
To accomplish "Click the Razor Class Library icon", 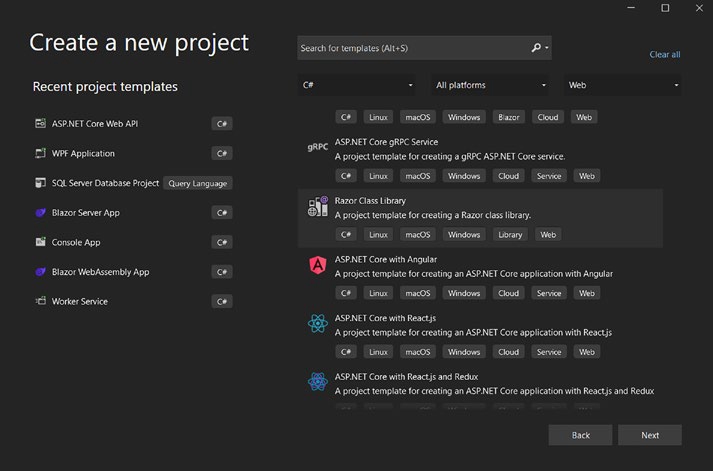I will pos(318,206).
